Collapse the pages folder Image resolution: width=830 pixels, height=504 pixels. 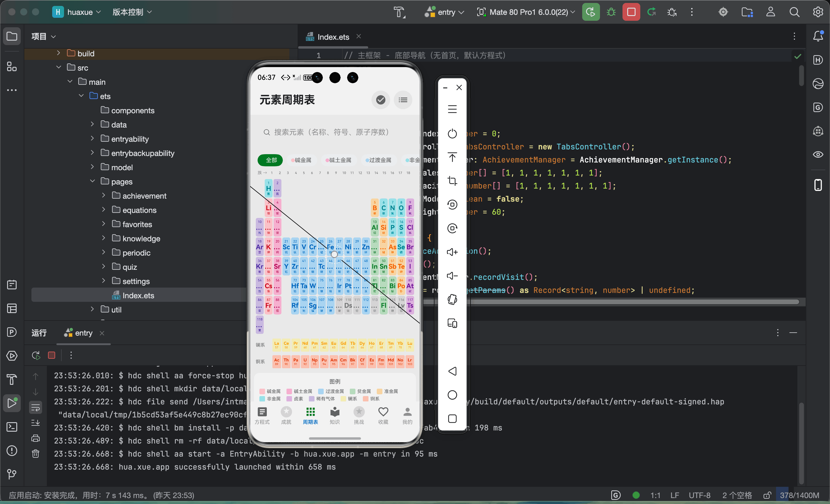(92, 181)
